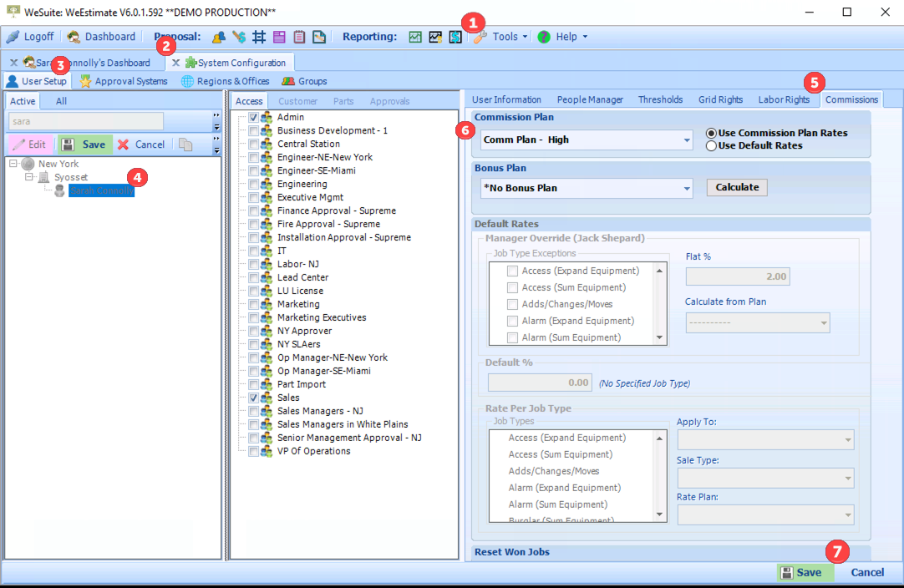This screenshot has width=904, height=588.
Task: Select the Central Station group row
Action: click(308, 144)
